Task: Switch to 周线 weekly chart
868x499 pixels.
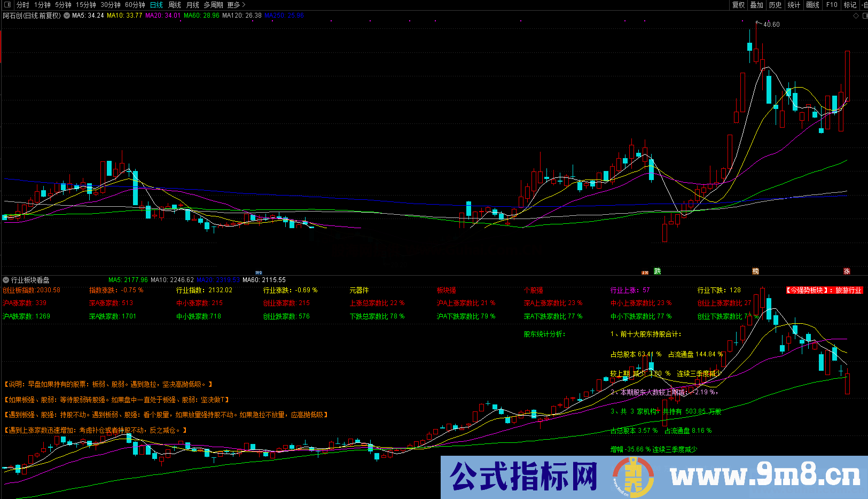Action: coord(175,5)
